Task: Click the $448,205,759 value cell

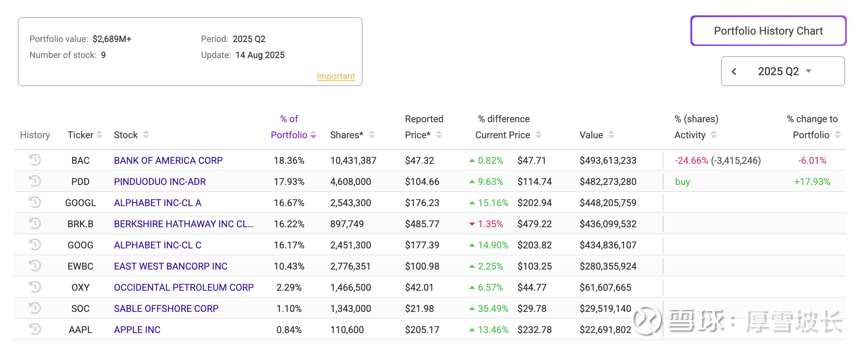Action: pyautogui.click(x=608, y=203)
